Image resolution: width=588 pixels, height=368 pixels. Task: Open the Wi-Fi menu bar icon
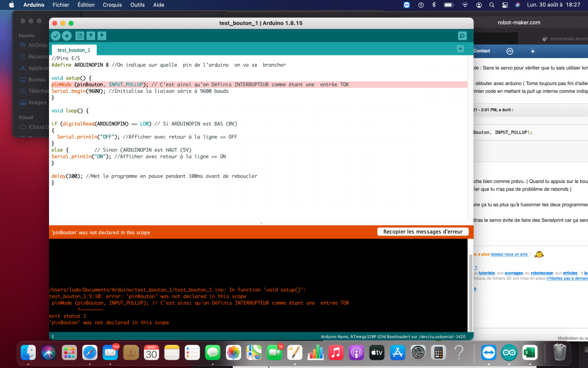point(465,5)
